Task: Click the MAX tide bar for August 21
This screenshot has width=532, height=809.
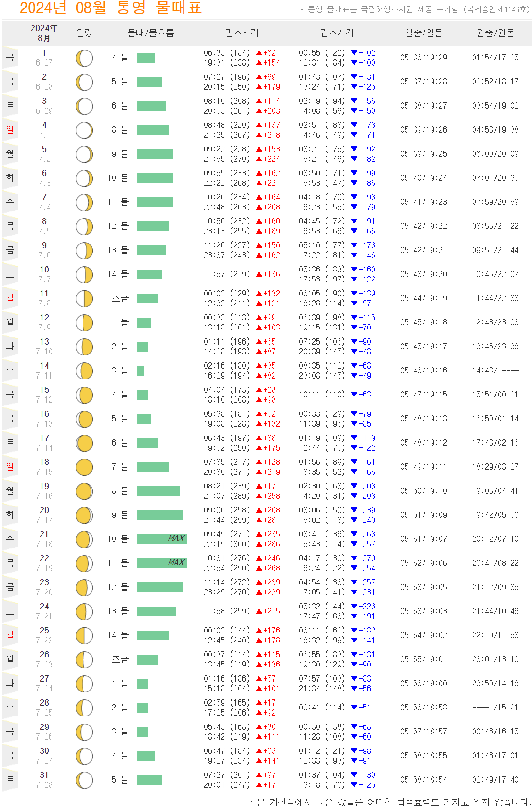Action: [x=162, y=539]
